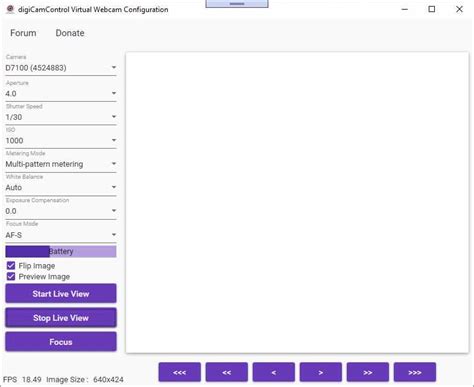Expand the White Balance dropdown set to Auto
Viewport: 474px width, 387px height.
click(x=61, y=187)
